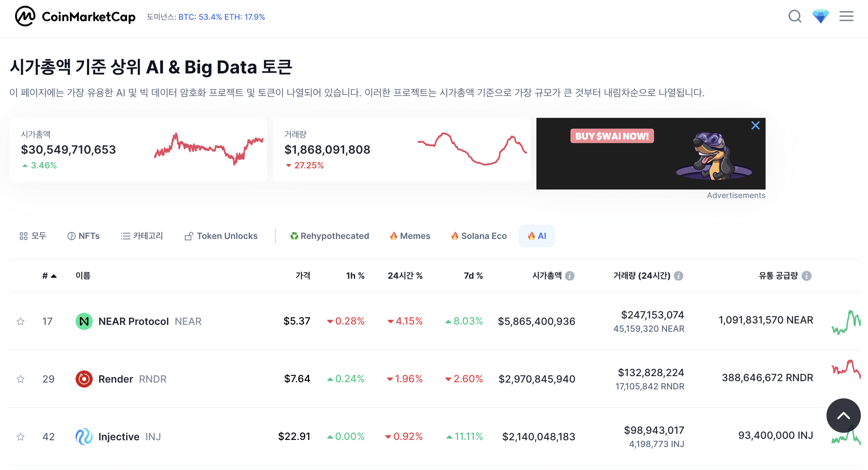Viewport: 868px width, 470px height.
Task: Select the Solana Eco filter
Action: tap(479, 236)
